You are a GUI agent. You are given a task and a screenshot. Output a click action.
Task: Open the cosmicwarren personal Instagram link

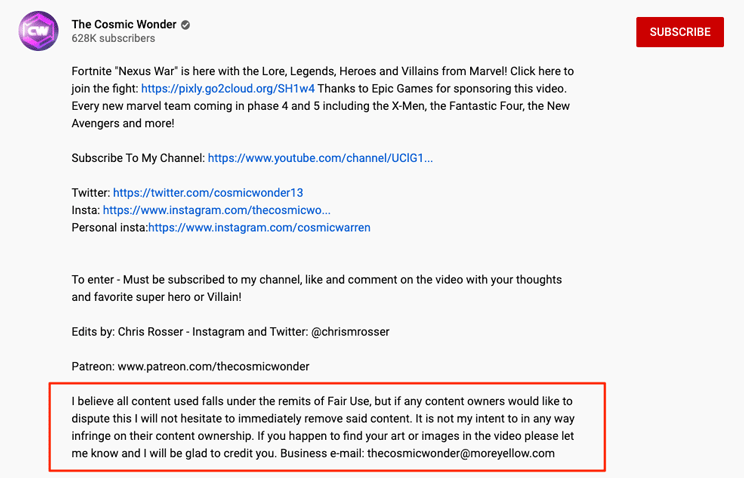click(x=259, y=227)
